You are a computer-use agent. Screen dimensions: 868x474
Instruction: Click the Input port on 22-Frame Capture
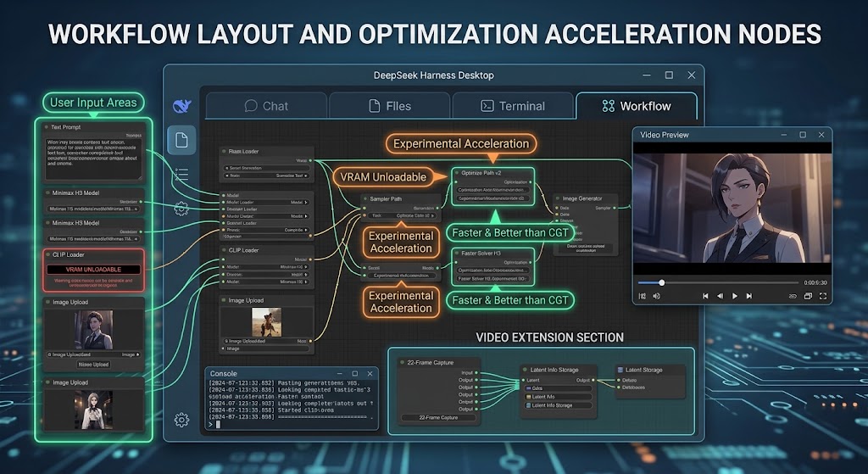[x=476, y=372]
